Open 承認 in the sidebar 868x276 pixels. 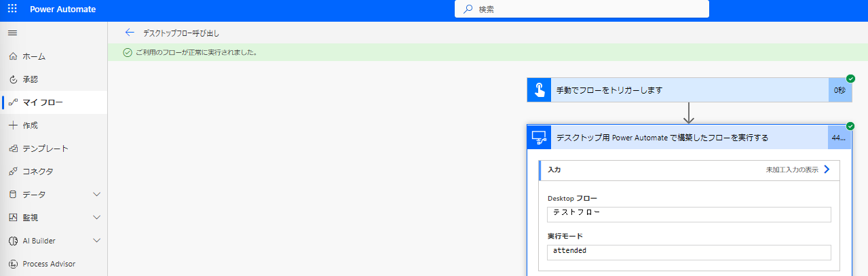pos(30,79)
